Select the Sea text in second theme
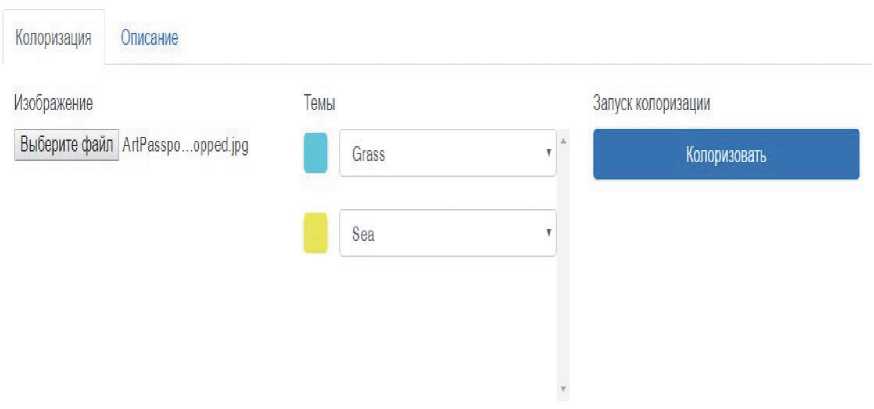Viewport: 874px width, 409px height. pos(363,235)
